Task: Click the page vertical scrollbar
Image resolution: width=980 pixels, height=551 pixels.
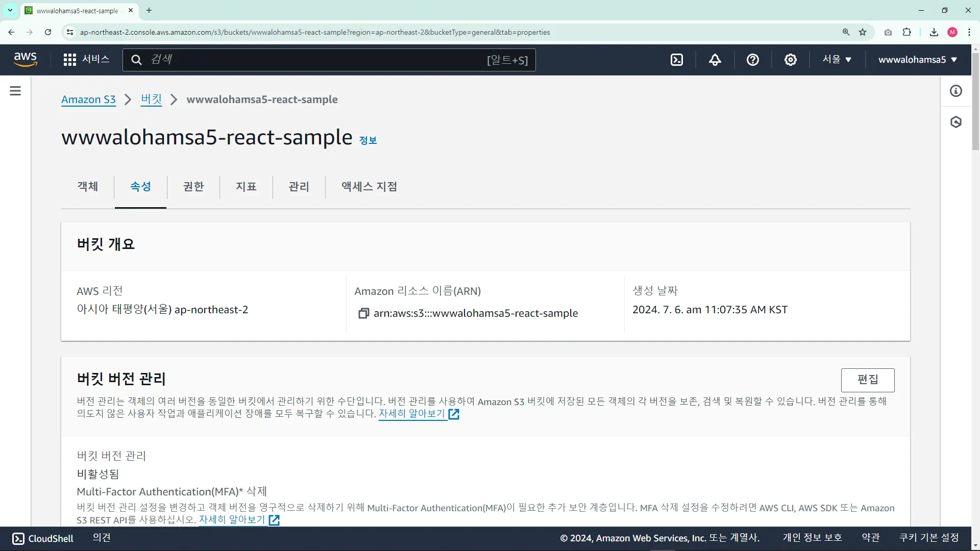Action: click(x=975, y=102)
